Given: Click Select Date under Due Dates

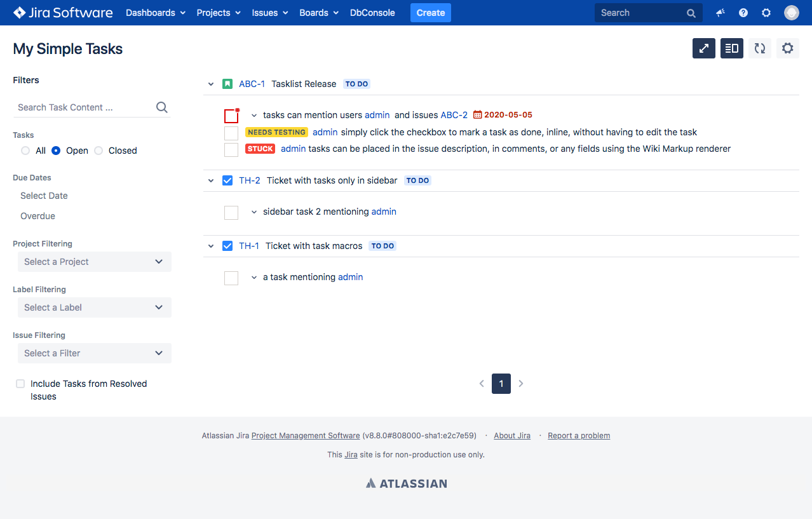Looking at the screenshot, I should click(x=44, y=196).
